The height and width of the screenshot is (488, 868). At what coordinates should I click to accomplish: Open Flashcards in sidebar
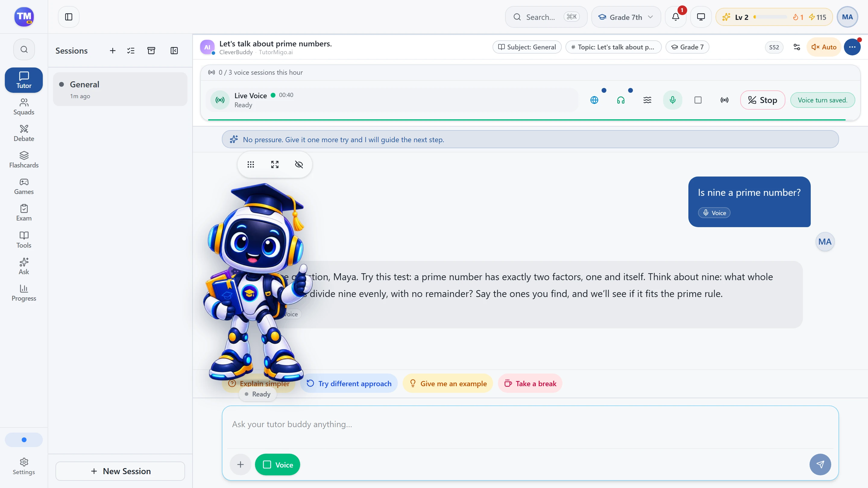(x=24, y=160)
